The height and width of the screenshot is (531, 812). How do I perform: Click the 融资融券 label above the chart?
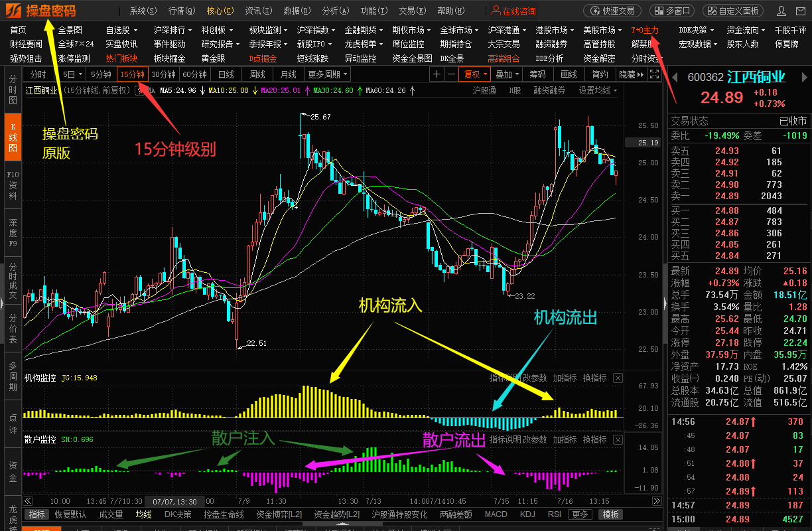click(550, 90)
